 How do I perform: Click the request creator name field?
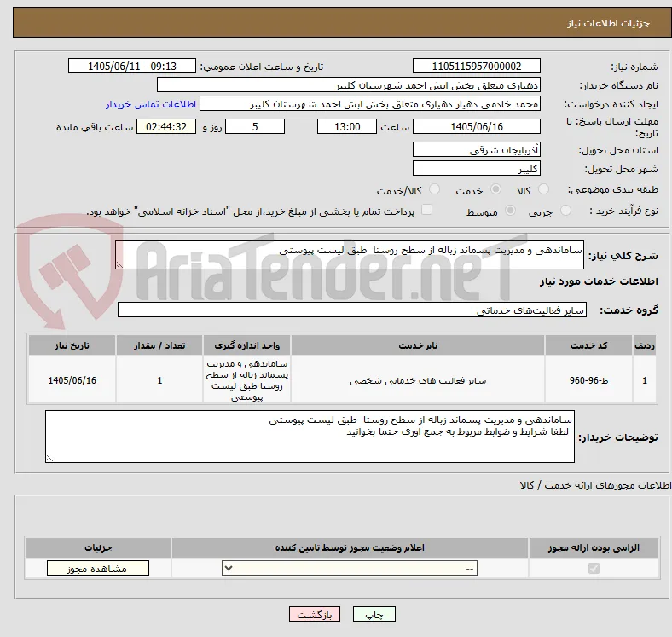[370, 104]
